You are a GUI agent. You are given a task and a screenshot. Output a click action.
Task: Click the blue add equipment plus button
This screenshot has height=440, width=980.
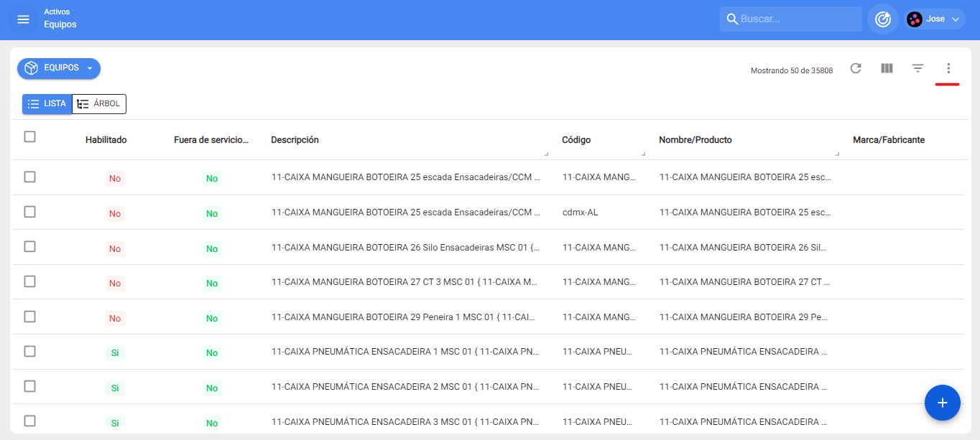pos(943,403)
